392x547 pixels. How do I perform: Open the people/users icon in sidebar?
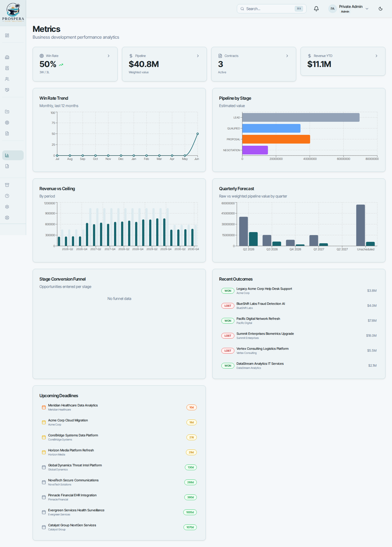(7, 79)
